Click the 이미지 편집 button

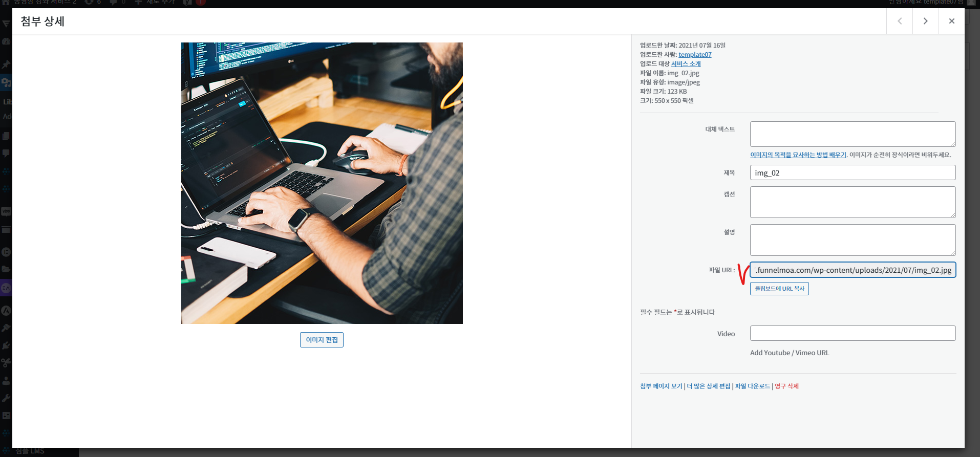322,340
